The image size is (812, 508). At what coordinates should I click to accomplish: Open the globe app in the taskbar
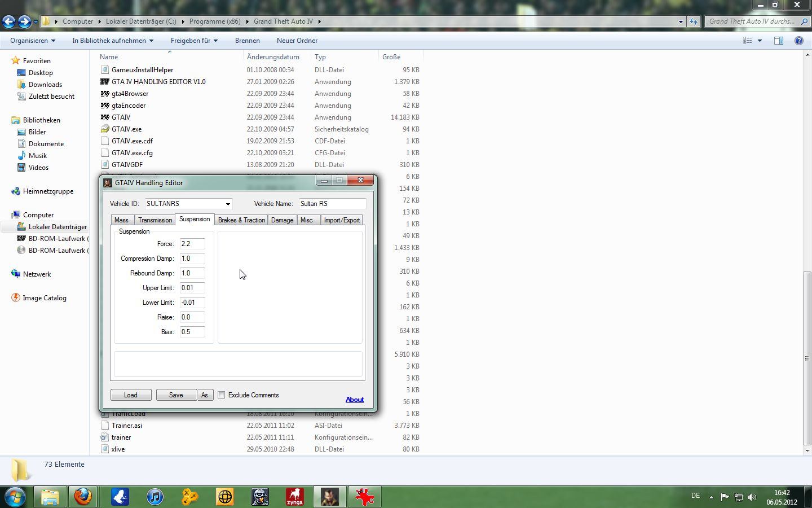[x=224, y=497]
